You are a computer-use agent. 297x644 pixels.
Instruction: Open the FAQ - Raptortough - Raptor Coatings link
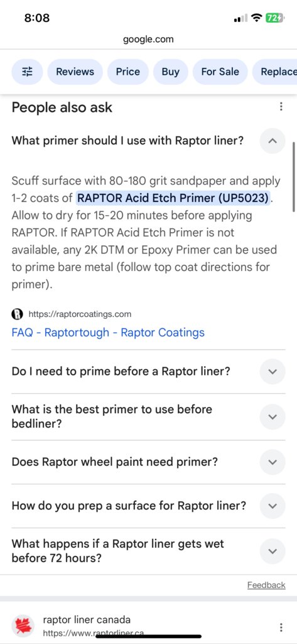pos(108,332)
